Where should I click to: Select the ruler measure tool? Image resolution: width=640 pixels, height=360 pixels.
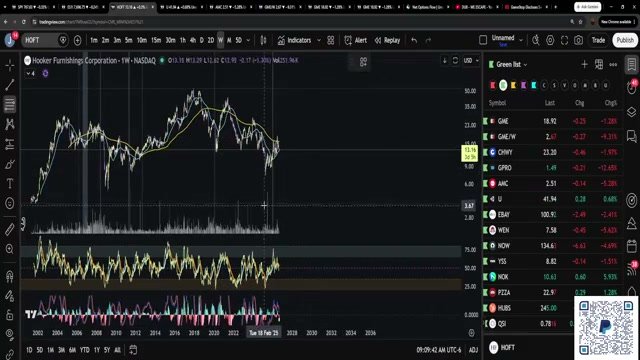click(x=10, y=229)
